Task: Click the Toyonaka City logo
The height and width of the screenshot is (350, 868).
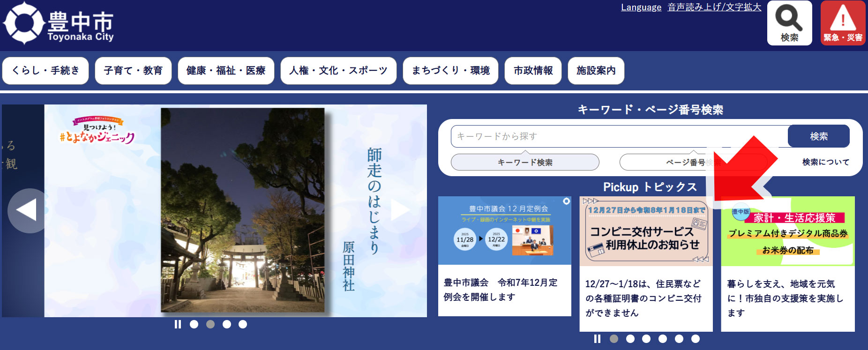Action: click(x=59, y=23)
